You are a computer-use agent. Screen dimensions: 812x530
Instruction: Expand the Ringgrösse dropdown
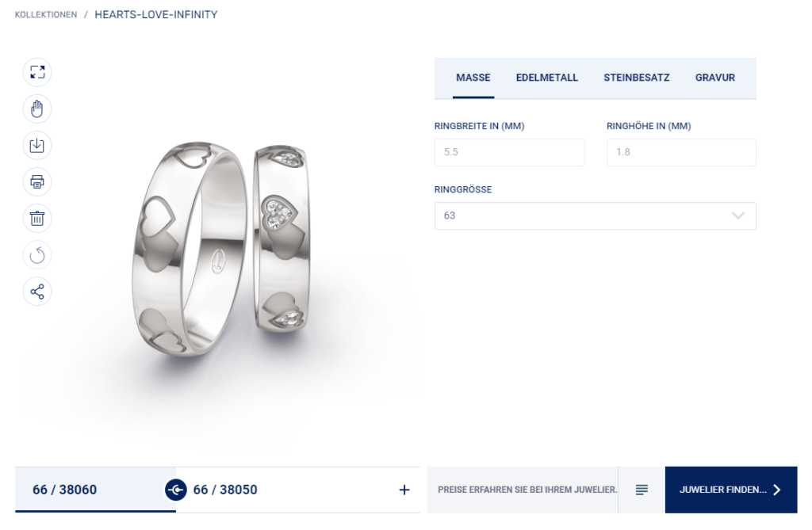pos(595,215)
